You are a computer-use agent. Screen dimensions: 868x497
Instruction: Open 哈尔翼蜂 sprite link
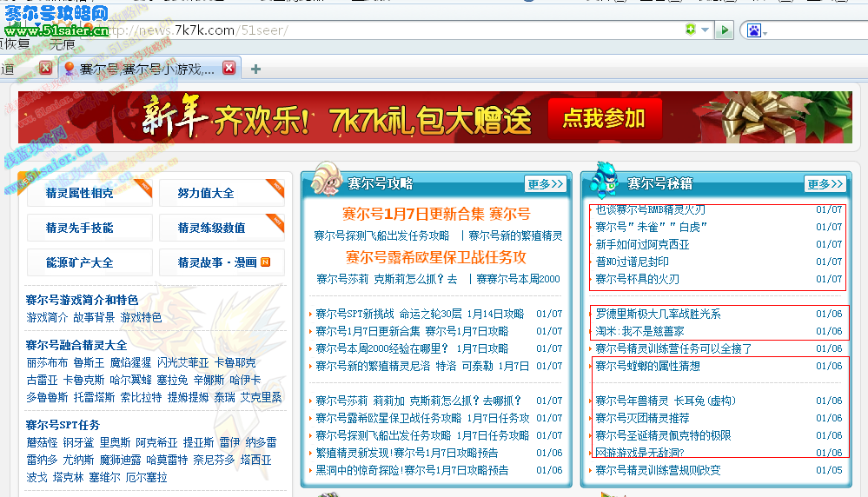130,381
